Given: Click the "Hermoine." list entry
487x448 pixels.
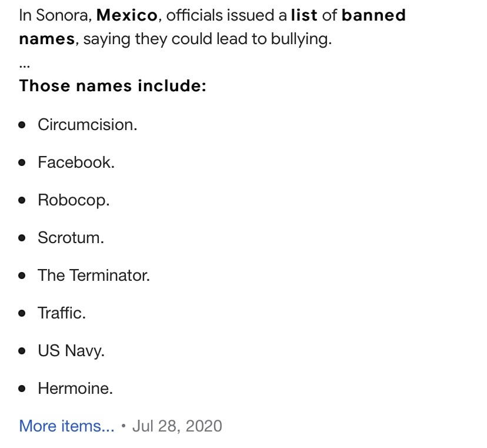Looking at the screenshot, I should coord(75,389).
